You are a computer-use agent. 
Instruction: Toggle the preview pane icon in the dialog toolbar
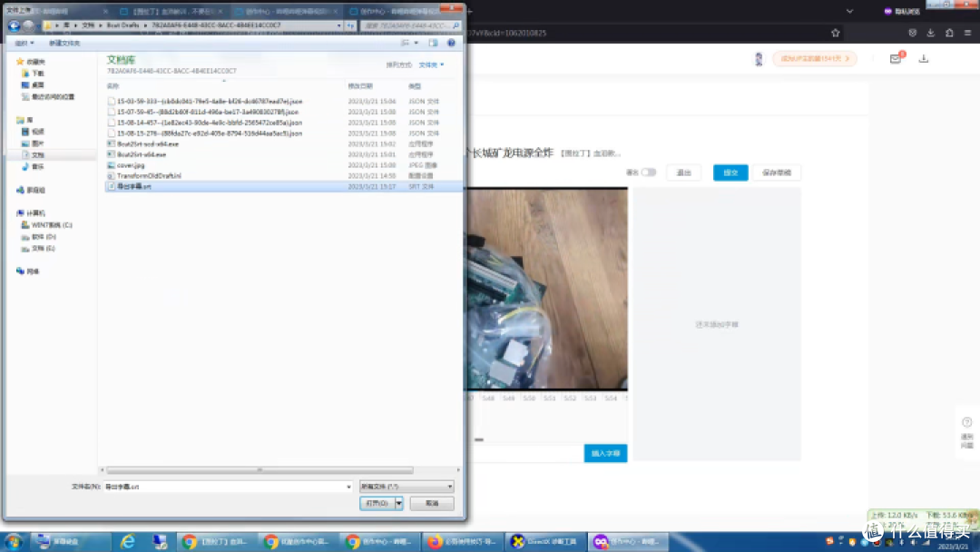(433, 43)
